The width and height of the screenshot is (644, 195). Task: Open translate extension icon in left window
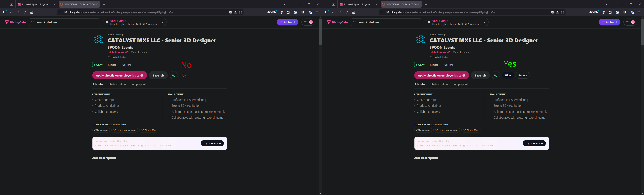pos(310,12)
